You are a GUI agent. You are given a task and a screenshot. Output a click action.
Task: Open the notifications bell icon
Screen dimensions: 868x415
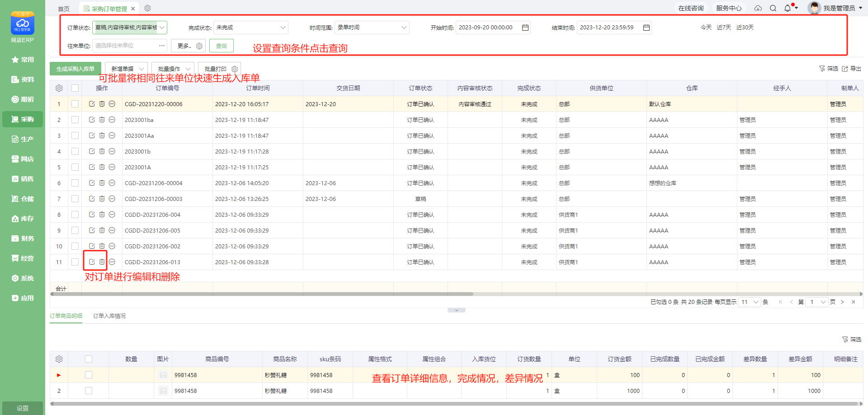coord(788,8)
